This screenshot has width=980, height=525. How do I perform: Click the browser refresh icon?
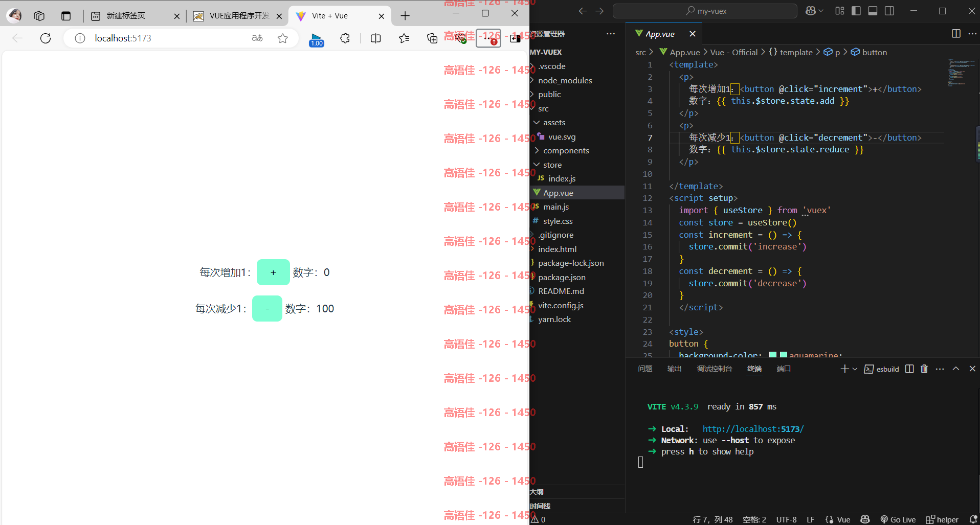click(x=46, y=38)
